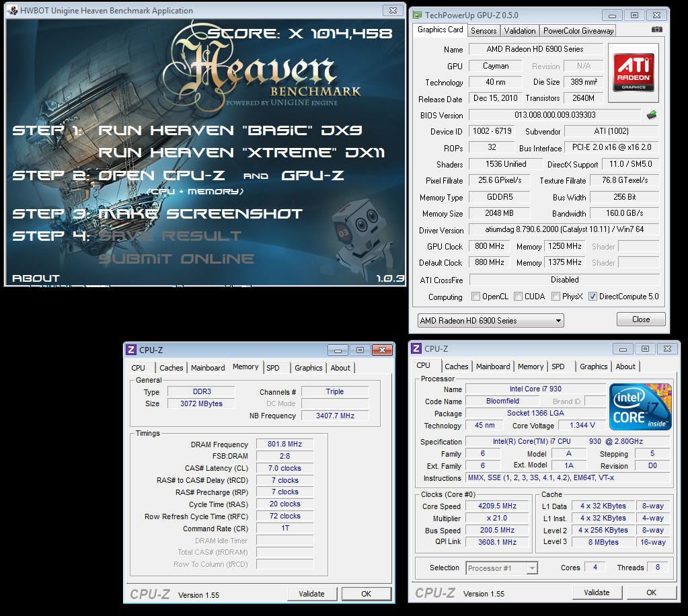Click the GPU-Z title bar app icon
Viewport: 688px width, 616px height.
click(417, 15)
